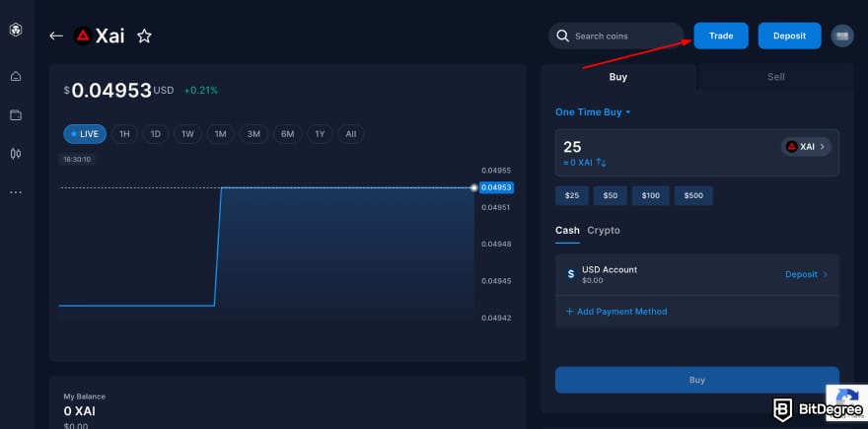Open the candlestick trading icon in sidebar

coord(16,154)
